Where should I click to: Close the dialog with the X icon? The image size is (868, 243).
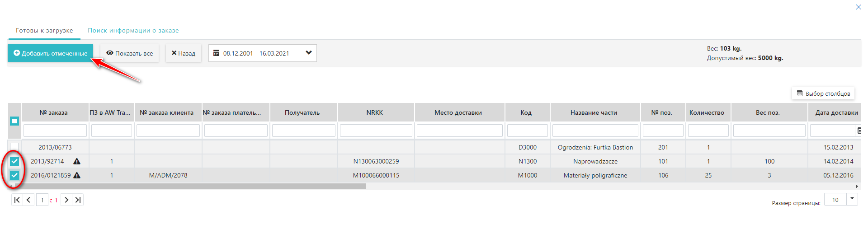pos(858,7)
